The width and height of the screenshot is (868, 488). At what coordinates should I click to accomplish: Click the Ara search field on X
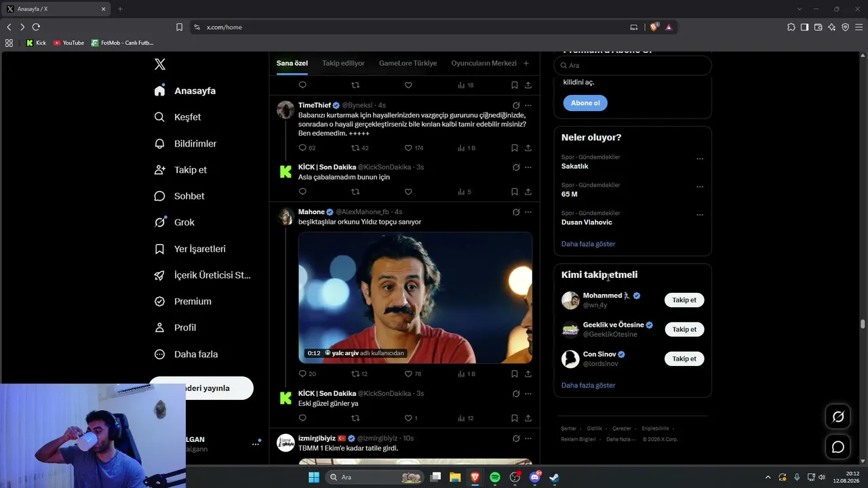point(633,66)
